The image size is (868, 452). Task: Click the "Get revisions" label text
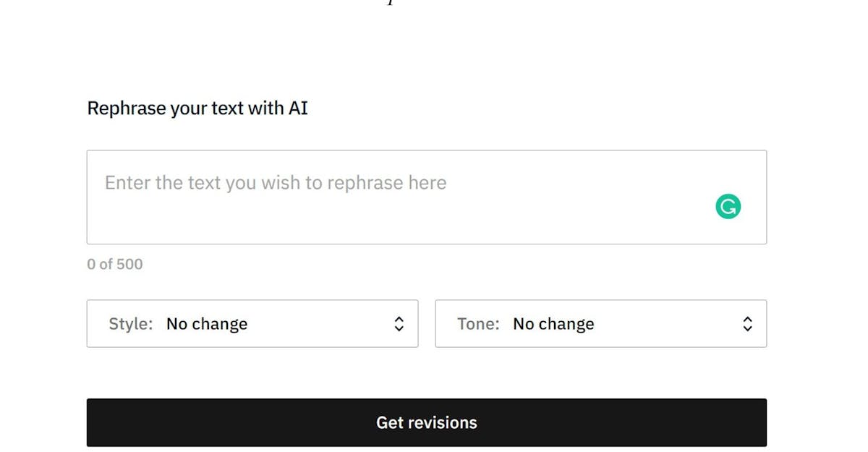point(427,422)
